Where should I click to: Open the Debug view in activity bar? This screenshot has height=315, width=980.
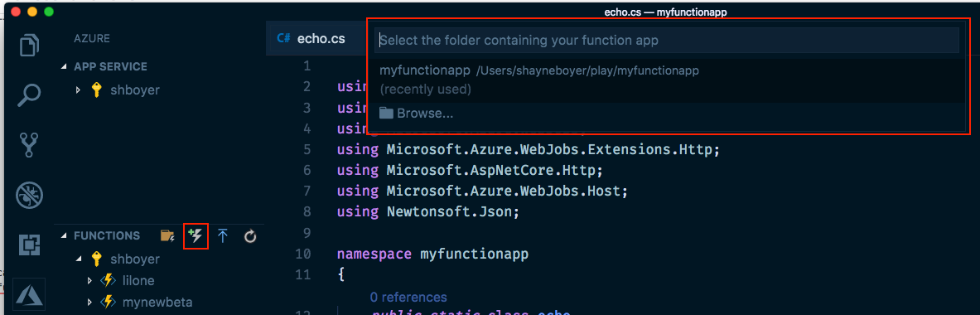click(x=29, y=194)
